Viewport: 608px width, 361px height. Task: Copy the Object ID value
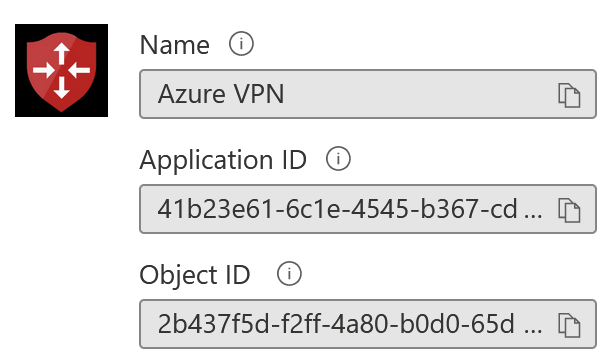click(x=569, y=325)
